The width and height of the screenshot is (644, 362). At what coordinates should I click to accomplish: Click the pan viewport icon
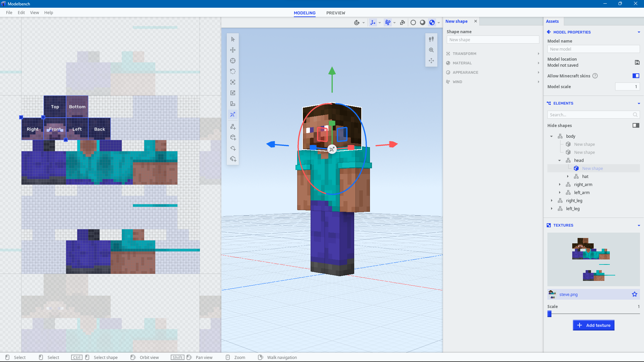pos(431,61)
